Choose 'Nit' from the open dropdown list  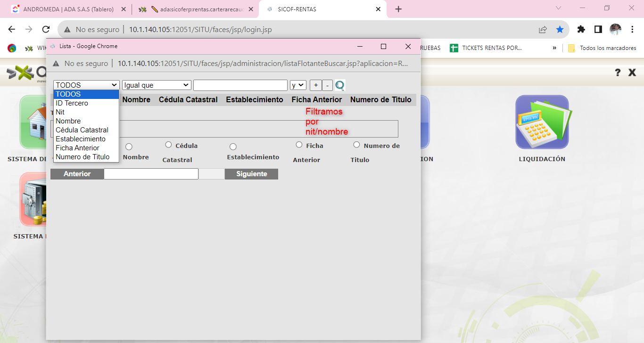pyautogui.click(x=60, y=112)
